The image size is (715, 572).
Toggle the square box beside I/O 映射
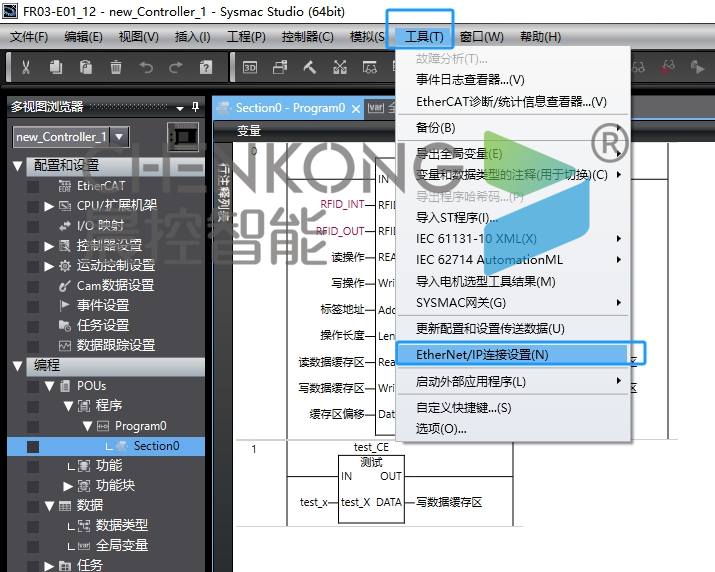point(33,226)
